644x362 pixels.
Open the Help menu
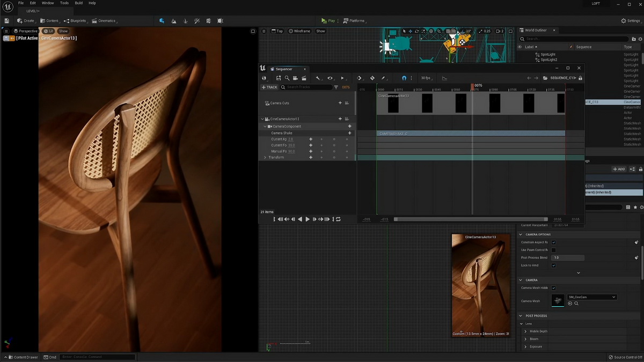[x=92, y=3]
